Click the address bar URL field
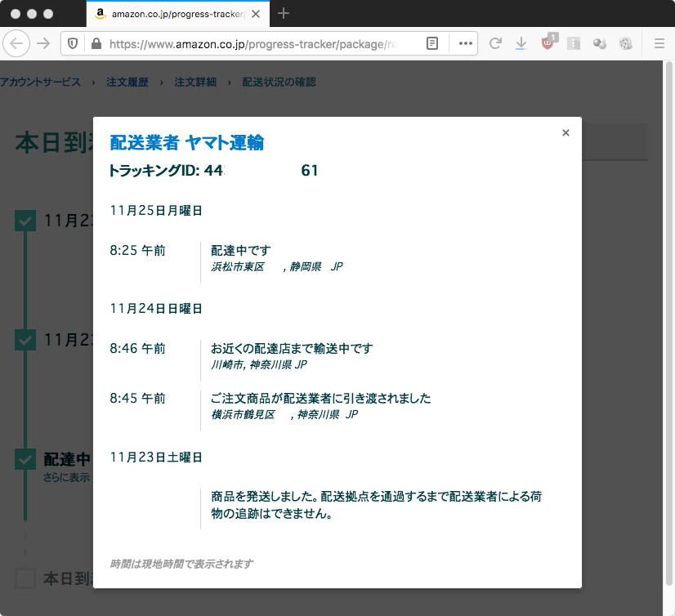 coord(262,44)
